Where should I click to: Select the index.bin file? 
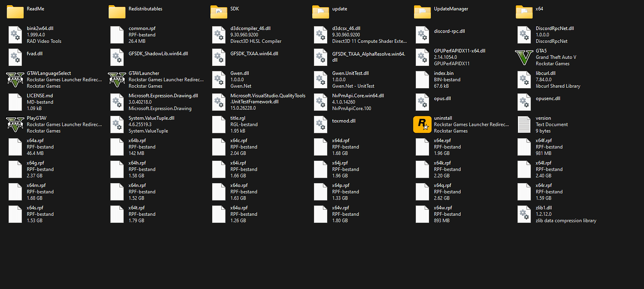pos(422,79)
